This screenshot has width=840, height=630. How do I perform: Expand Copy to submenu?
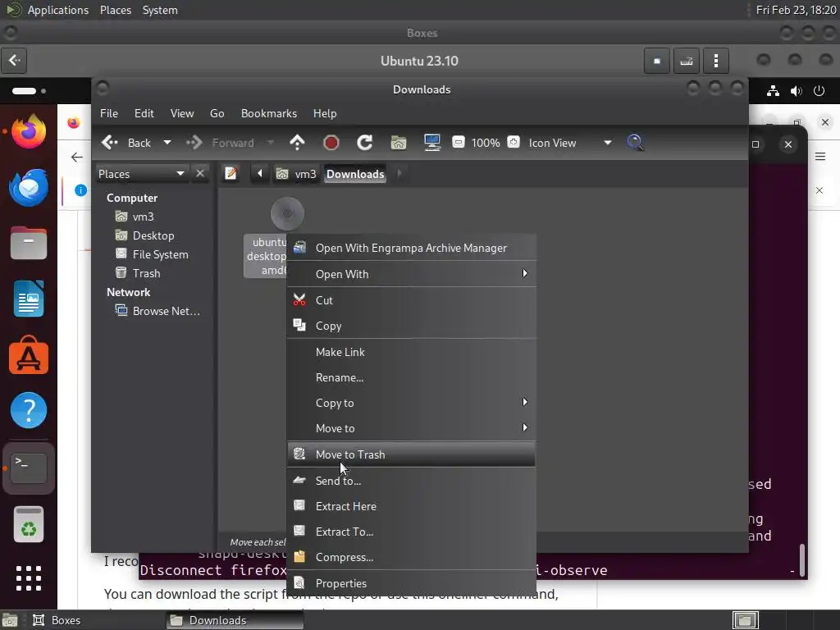tap(412, 403)
